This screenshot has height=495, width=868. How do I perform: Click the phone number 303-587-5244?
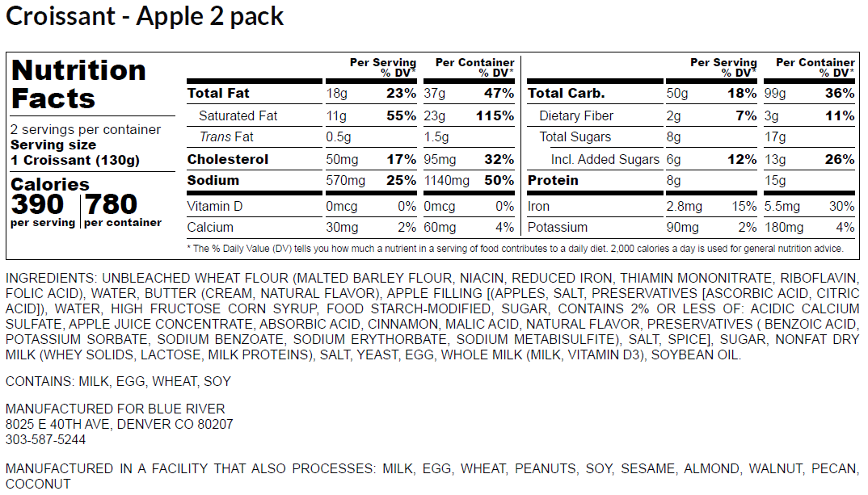tap(45, 440)
